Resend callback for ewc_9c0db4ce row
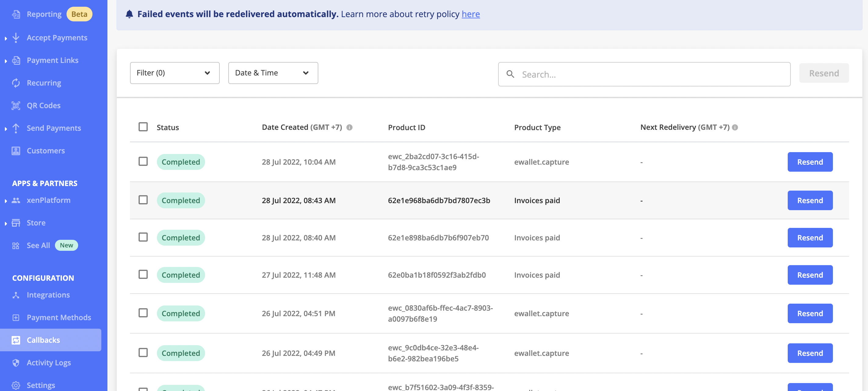Image resolution: width=868 pixels, height=391 pixels. (x=810, y=353)
